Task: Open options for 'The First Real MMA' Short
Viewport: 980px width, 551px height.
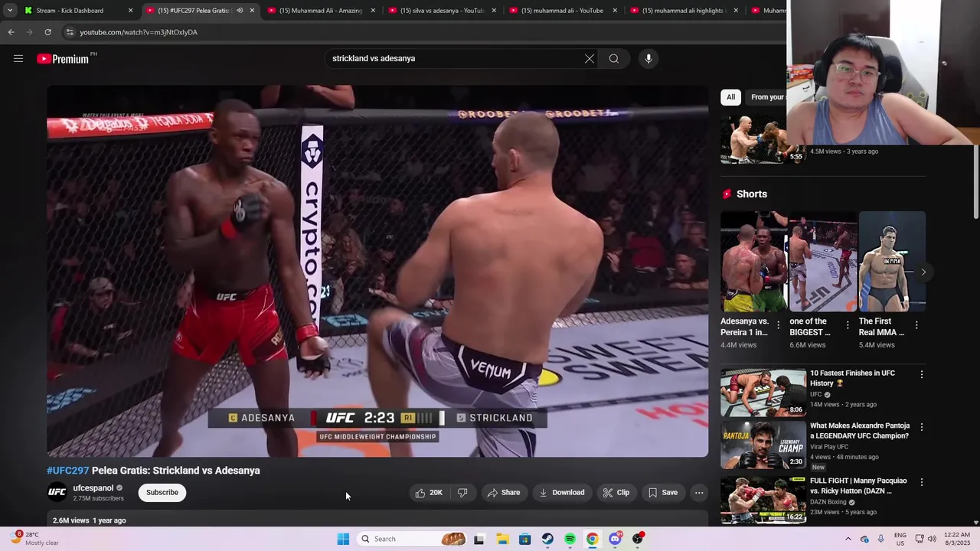Action: pyautogui.click(x=916, y=325)
